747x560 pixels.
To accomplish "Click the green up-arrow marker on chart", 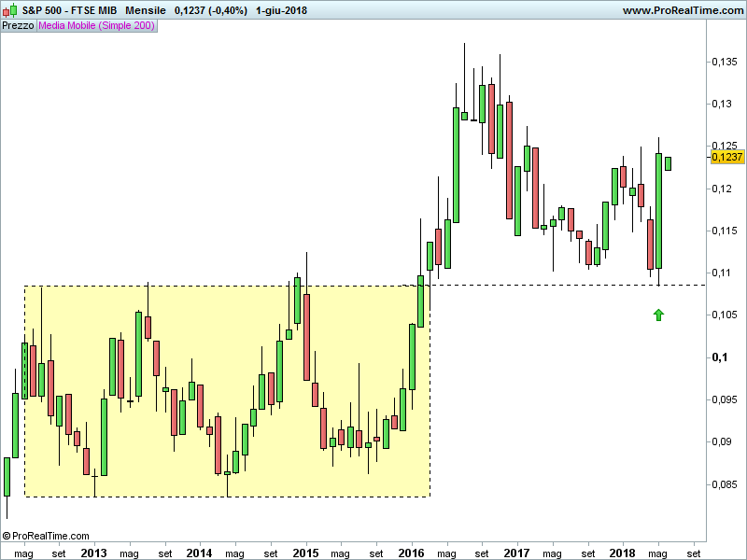I will click(x=658, y=315).
